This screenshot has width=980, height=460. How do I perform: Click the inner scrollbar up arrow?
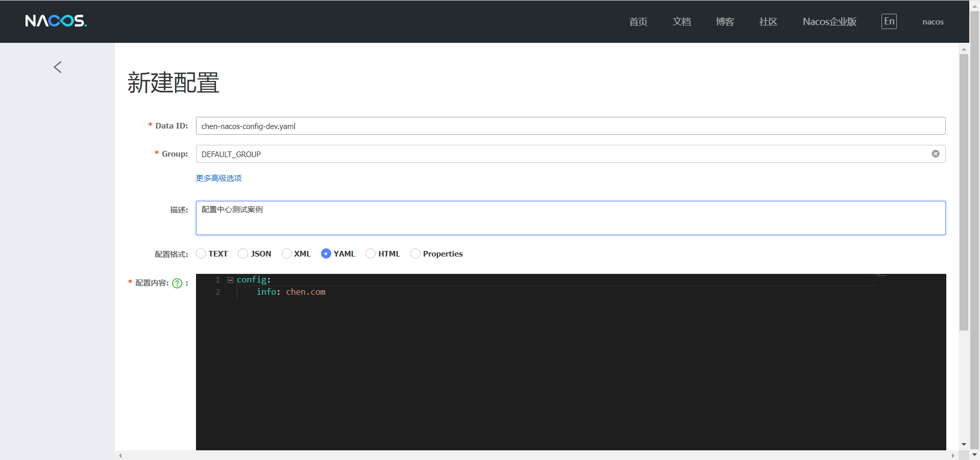click(964, 49)
